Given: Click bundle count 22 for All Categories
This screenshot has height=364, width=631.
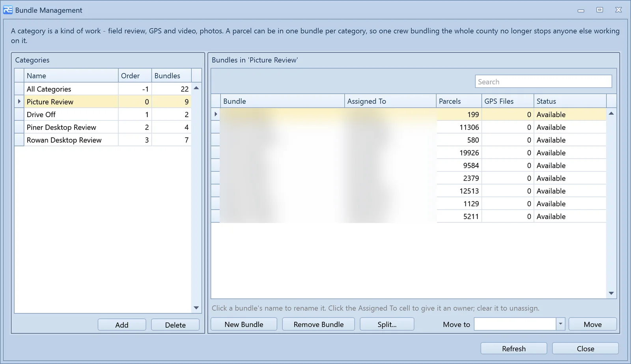Looking at the screenshot, I should [x=172, y=89].
